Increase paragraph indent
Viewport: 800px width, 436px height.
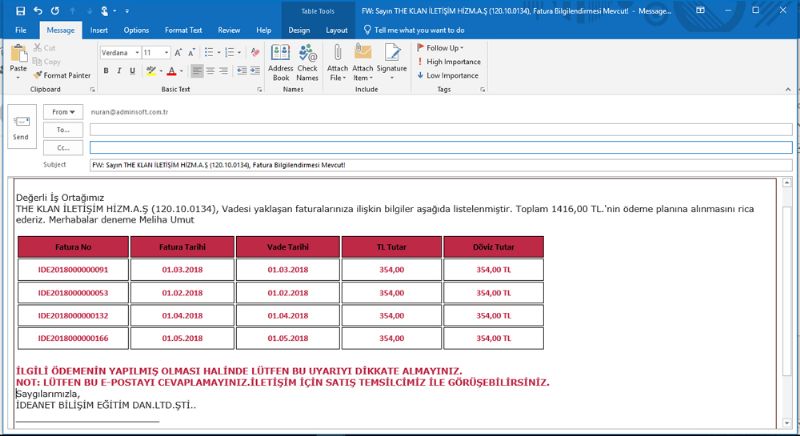(x=255, y=71)
